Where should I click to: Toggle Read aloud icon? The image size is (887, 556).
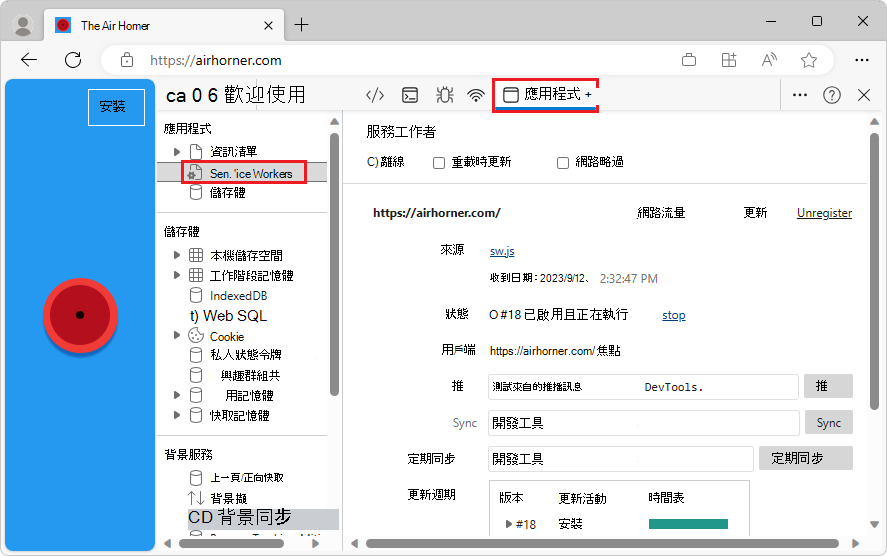[x=769, y=60]
